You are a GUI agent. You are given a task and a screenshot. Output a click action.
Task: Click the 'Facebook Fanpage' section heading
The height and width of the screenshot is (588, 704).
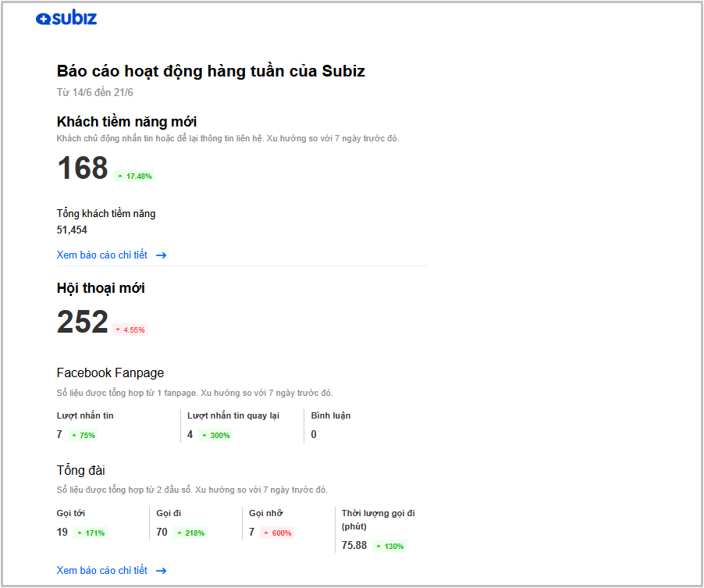tap(110, 373)
